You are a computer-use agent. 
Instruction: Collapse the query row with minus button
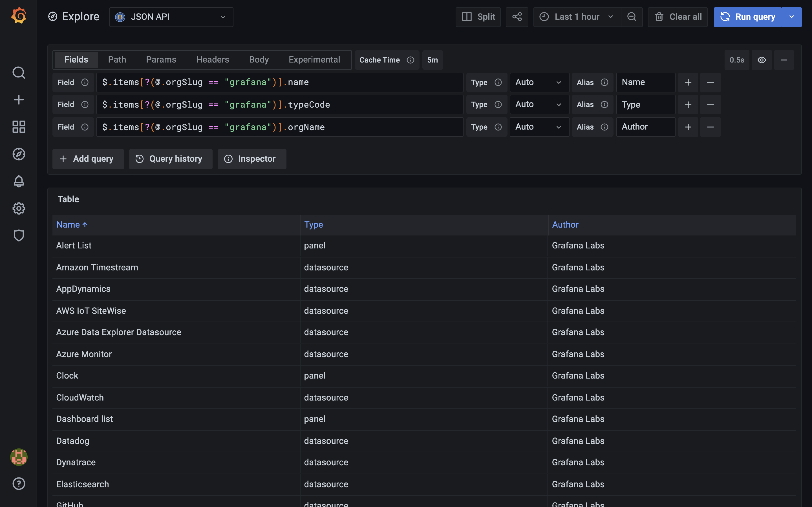pos(784,60)
